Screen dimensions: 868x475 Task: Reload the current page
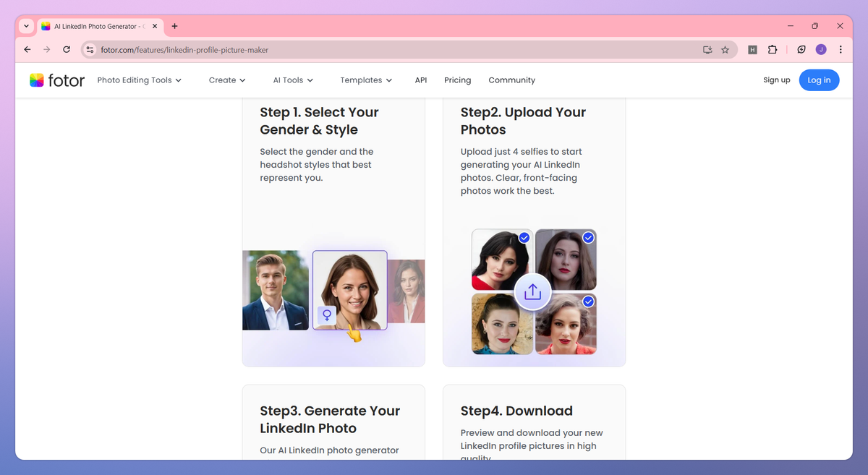[x=67, y=50]
